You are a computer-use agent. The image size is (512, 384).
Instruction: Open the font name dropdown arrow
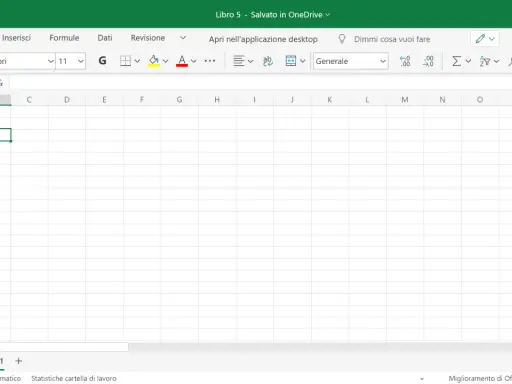[50, 61]
